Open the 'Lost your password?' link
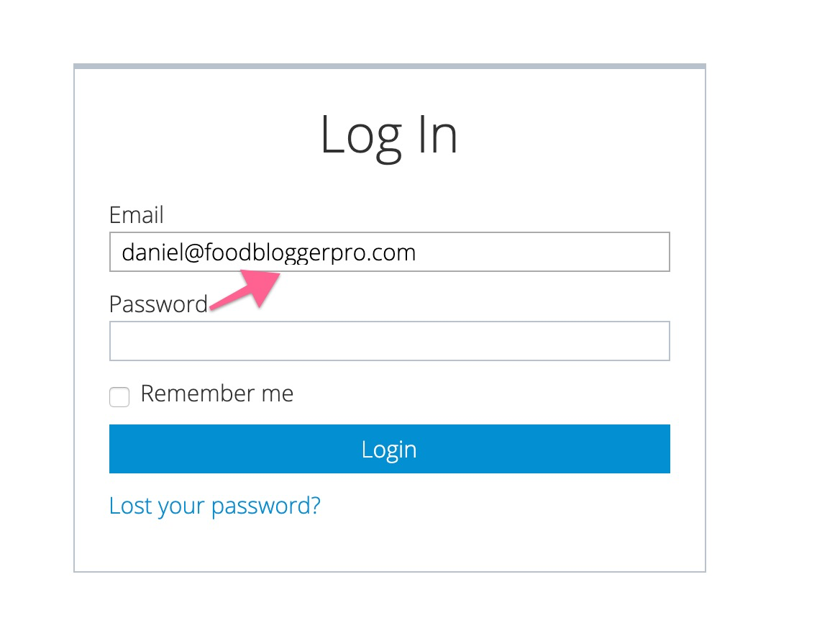 pyautogui.click(x=215, y=506)
